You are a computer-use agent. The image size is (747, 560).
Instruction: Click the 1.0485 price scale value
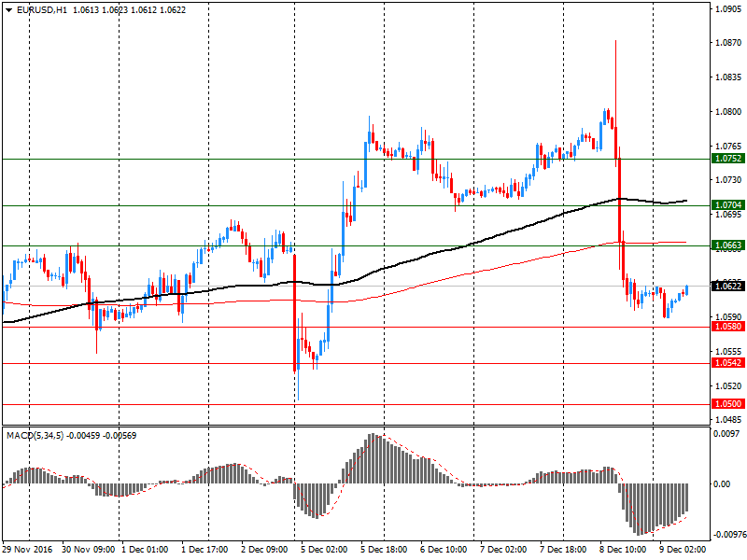pos(728,419)
